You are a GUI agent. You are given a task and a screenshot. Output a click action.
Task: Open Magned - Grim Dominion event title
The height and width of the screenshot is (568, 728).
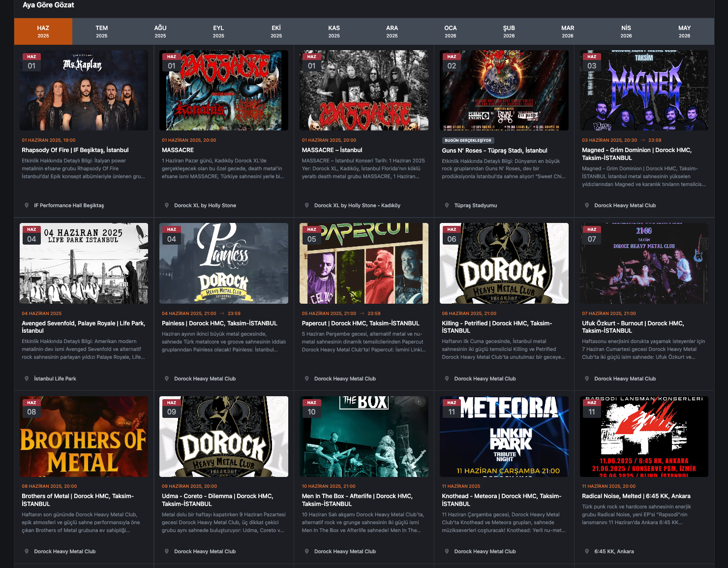click(x=637, y=154)
